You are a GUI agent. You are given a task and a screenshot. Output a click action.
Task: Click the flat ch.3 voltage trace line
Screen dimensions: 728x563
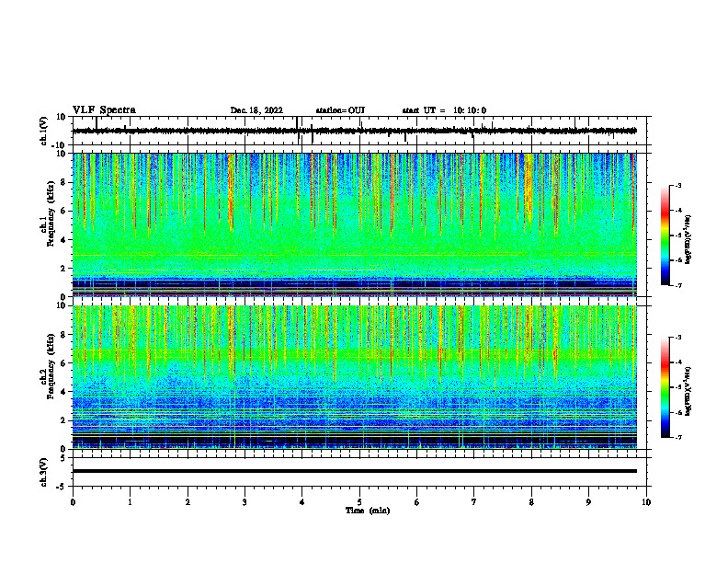[354, 471]
